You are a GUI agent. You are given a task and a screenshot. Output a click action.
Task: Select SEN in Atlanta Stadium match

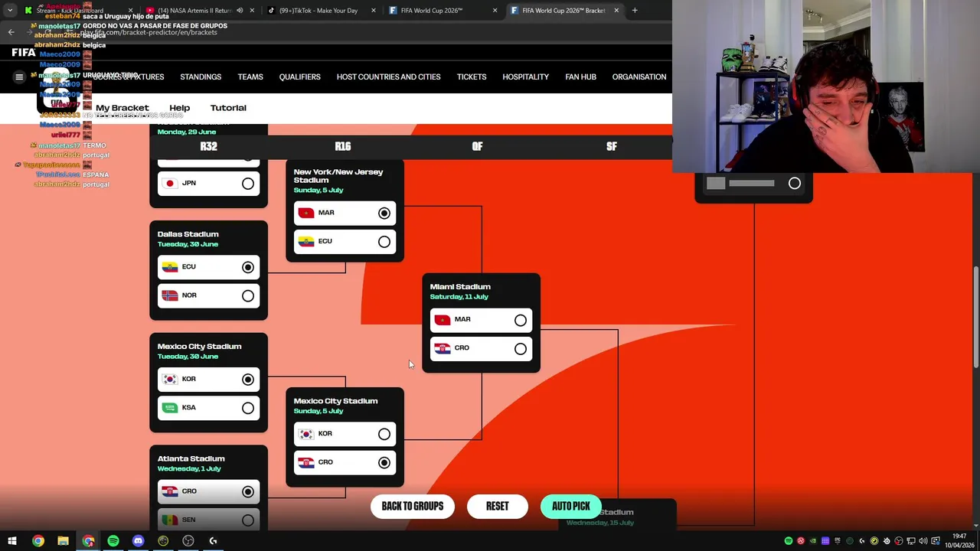248,520
